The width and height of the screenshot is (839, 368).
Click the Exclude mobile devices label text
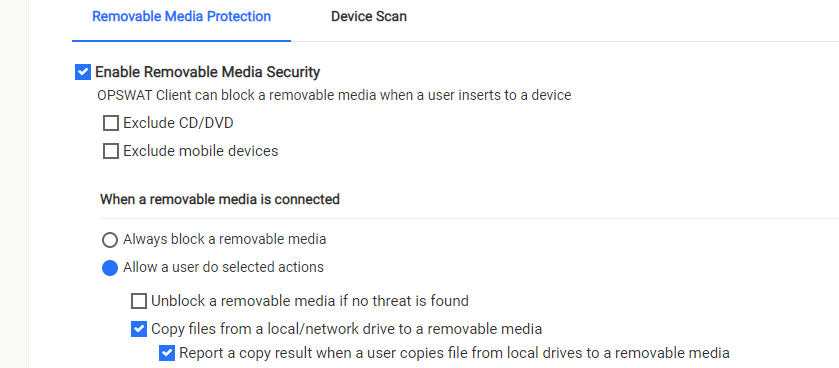coord(201,151)
